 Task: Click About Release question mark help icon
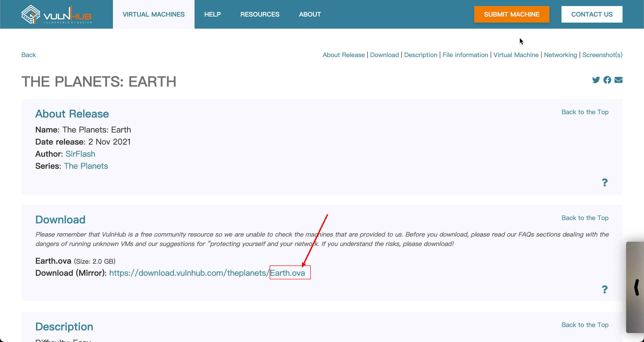(604, 182)
